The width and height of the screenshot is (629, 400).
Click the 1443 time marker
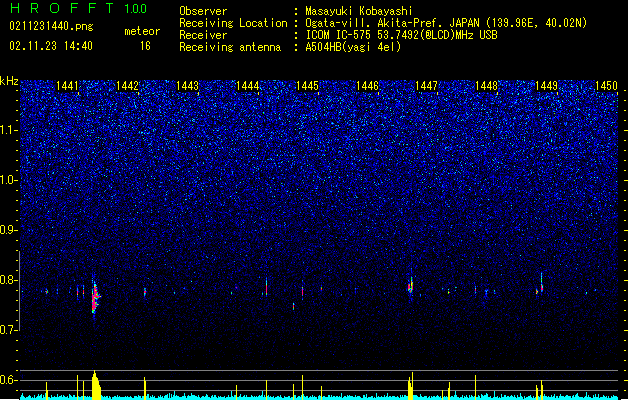tap(187, 86)
